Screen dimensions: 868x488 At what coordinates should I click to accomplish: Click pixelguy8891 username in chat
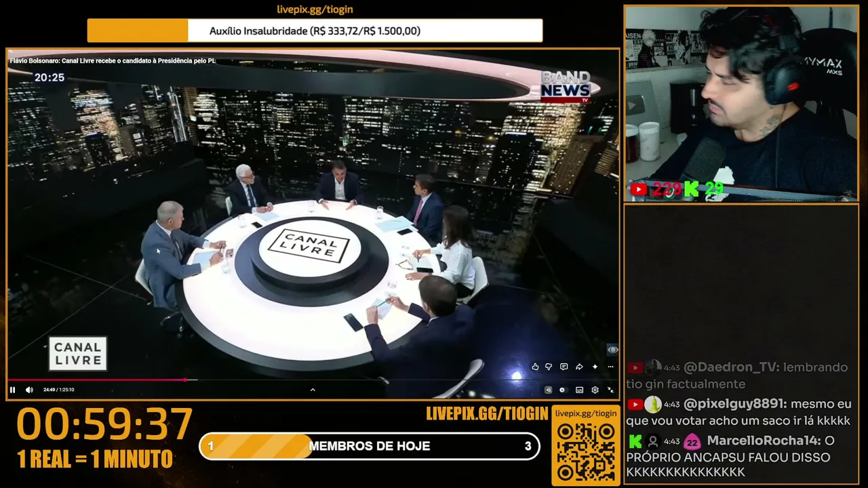tap(735, 404)
